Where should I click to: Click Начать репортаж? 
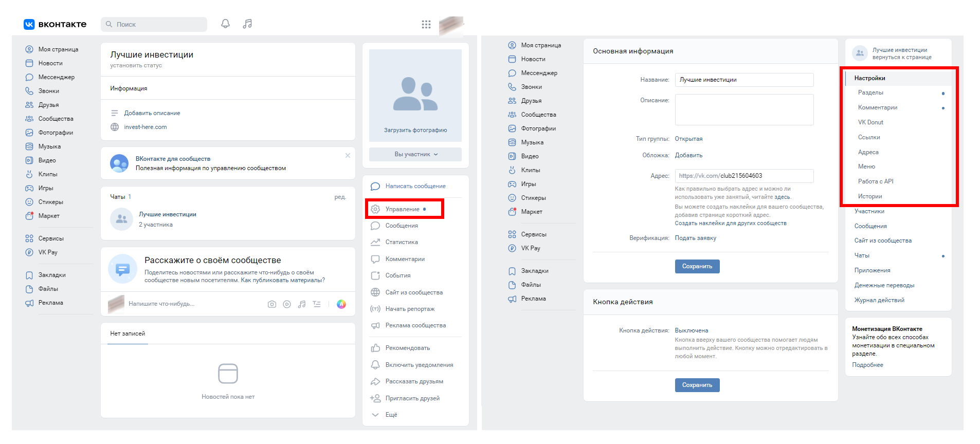410,309
